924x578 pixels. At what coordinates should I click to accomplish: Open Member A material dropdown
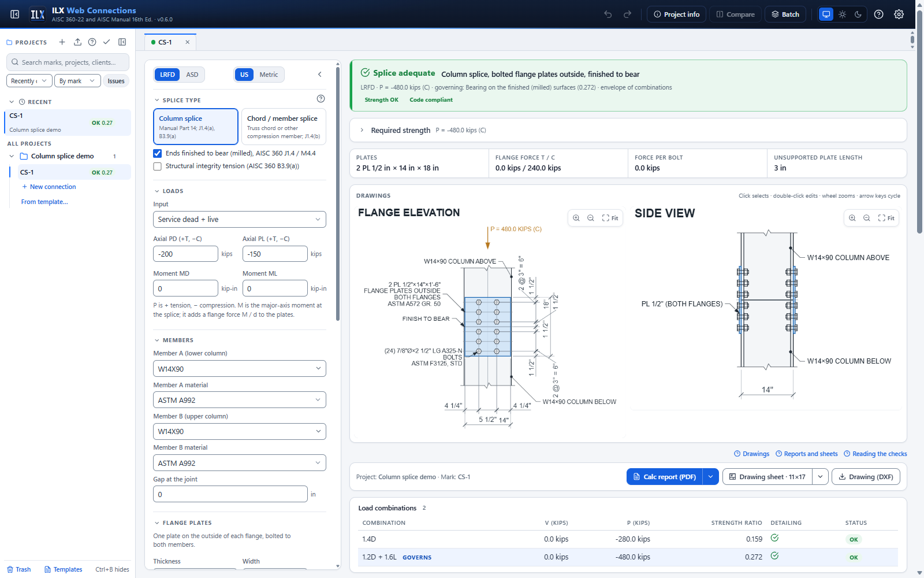click(x=240, y=400)
